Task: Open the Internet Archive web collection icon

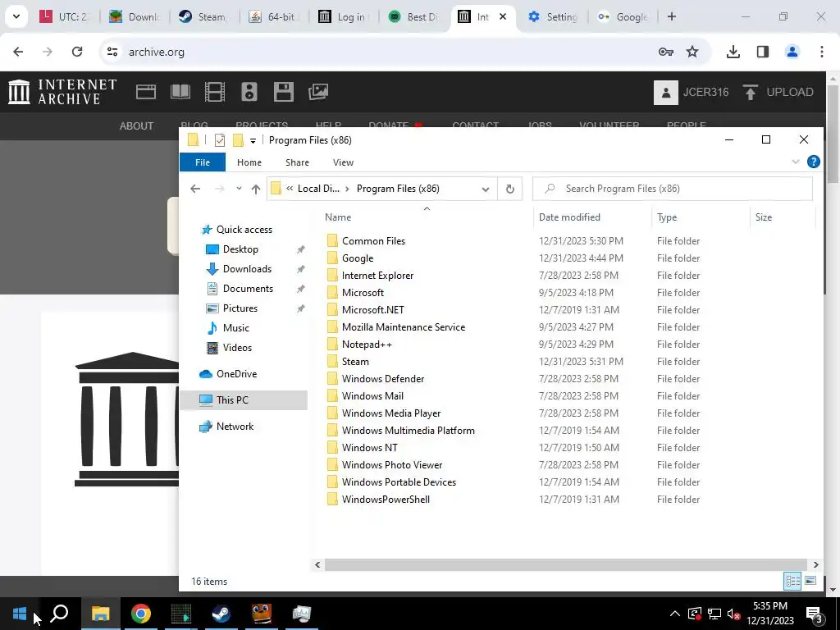Action: (x=146, y=92)
